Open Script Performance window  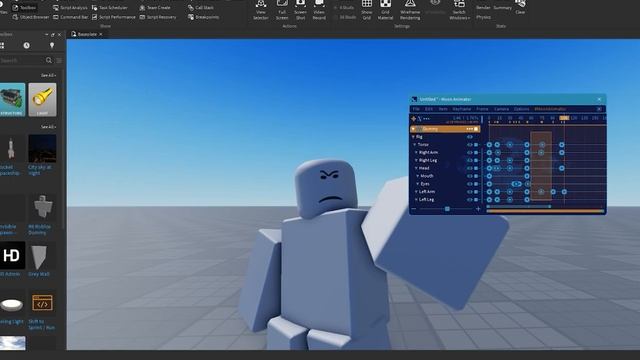point(113,17)
